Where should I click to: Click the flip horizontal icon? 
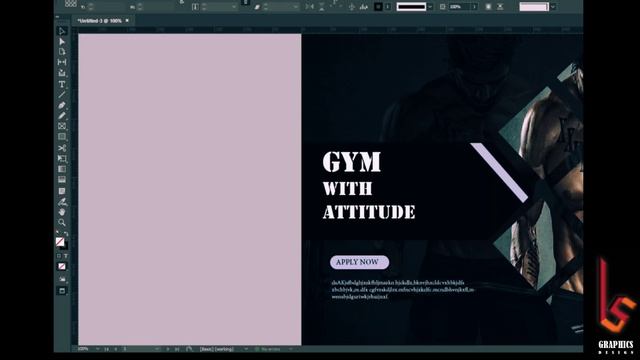tap(310, 7)
